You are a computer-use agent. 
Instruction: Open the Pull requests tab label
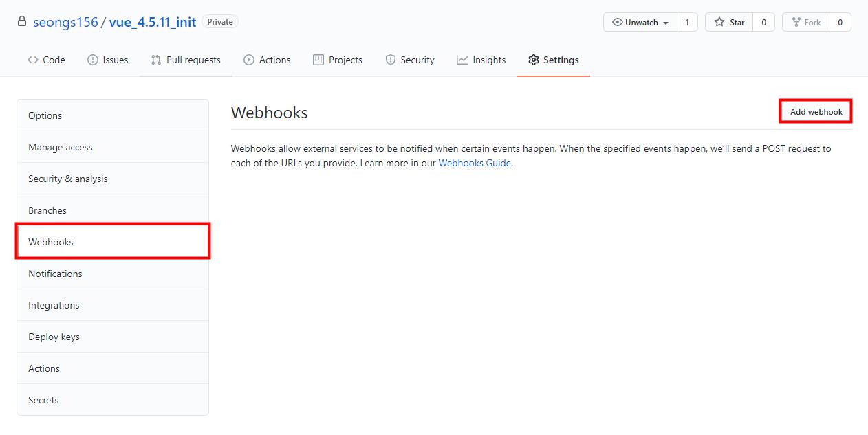(193, 60)
